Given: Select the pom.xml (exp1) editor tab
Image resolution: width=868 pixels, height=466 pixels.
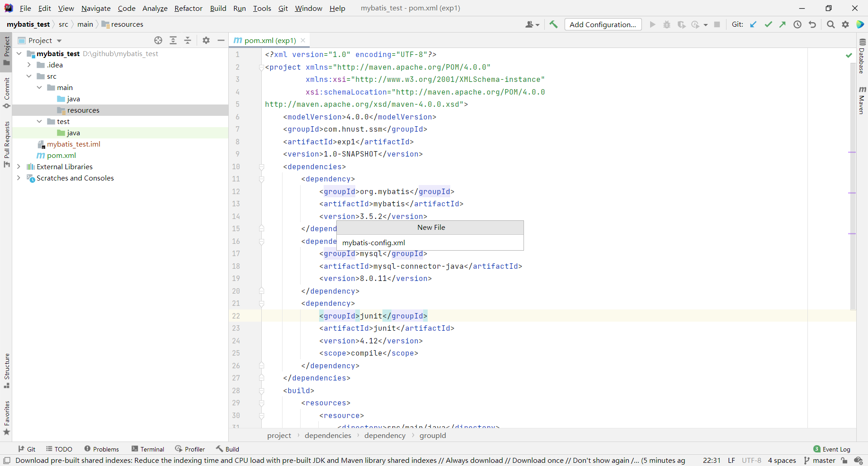Looking at the screenshot, I should 270,40.
